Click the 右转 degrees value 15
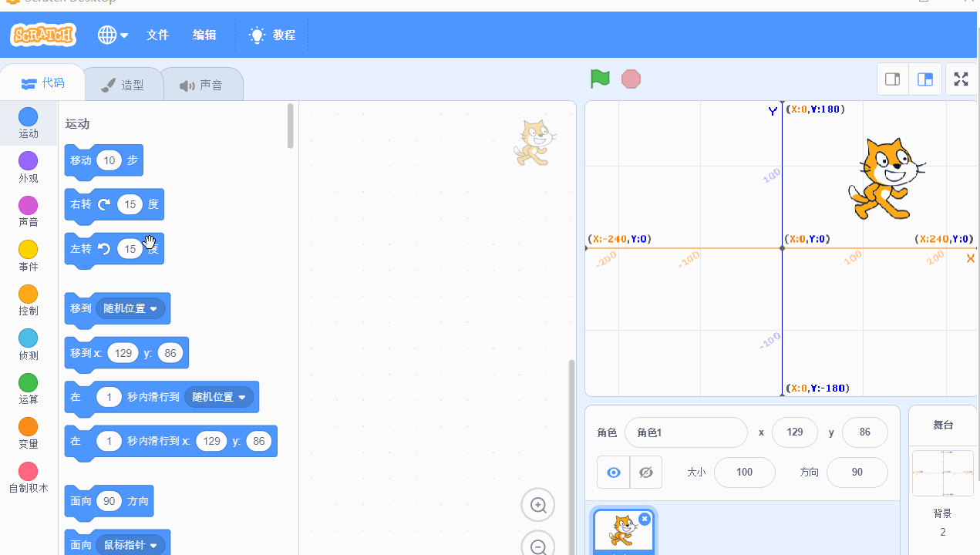Image resolution: width=980 pixels, height=555 pixels. click(x=130, y=204)
